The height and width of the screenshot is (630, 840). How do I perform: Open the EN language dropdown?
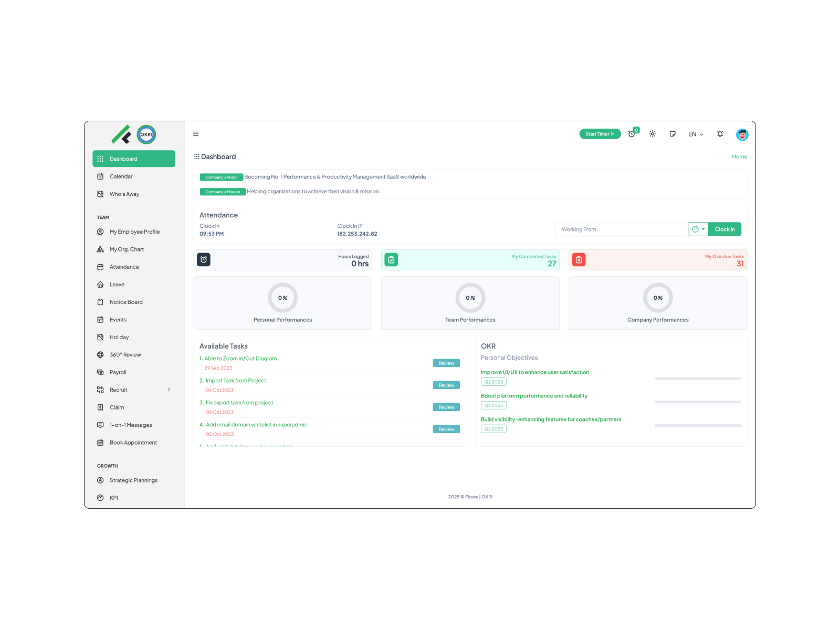[x=696, y=134]
